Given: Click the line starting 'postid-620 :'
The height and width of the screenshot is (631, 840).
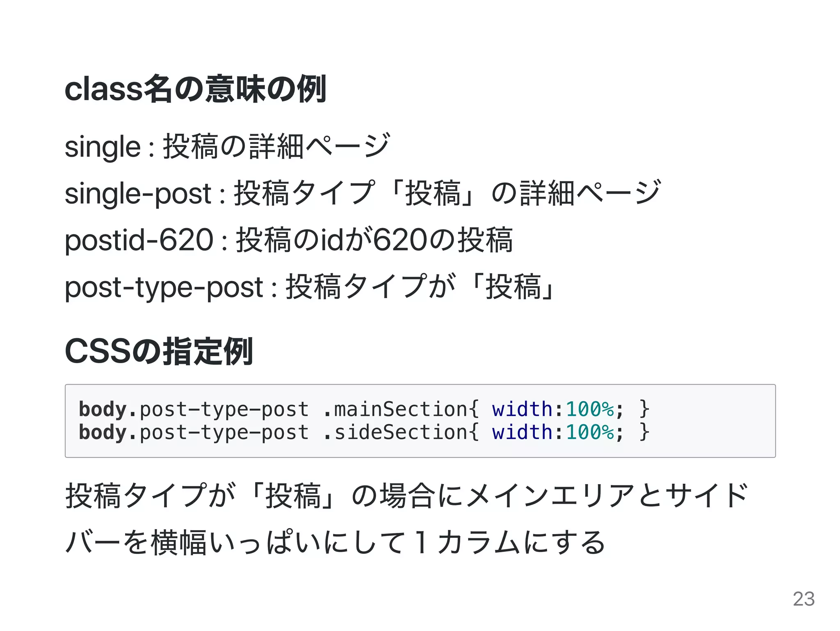Looking at the screenshot, I should (289, 240).
